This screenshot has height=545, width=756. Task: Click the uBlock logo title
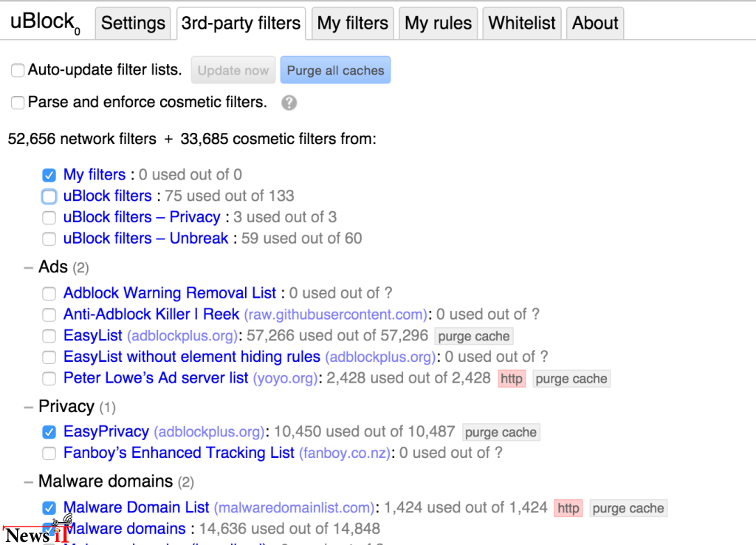point(45,22)
